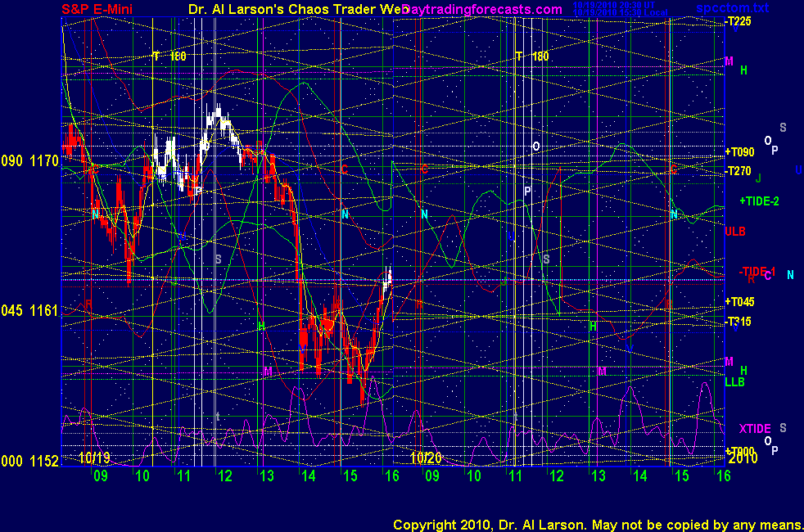Image resolution: width=804 pixels, height=532 pixels.
Task: Click the yellow 2010 year label
Action: pos(743,458)
